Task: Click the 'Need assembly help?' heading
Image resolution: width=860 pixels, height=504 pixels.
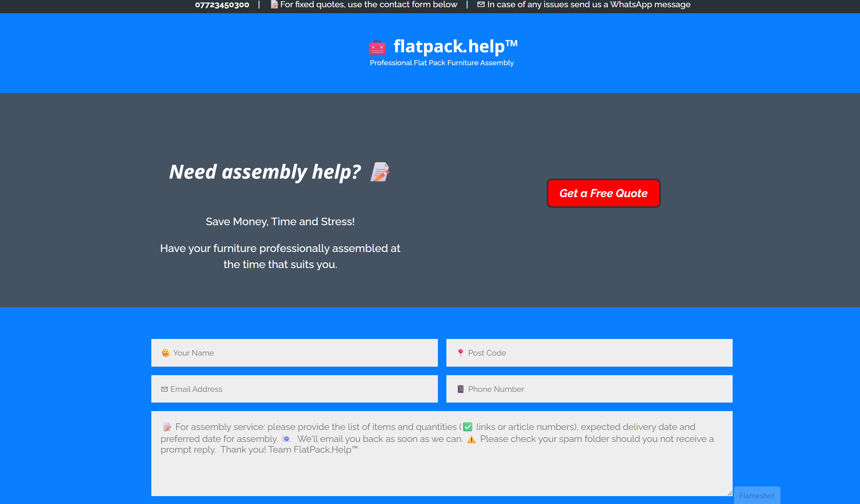Action: point(265,172)
